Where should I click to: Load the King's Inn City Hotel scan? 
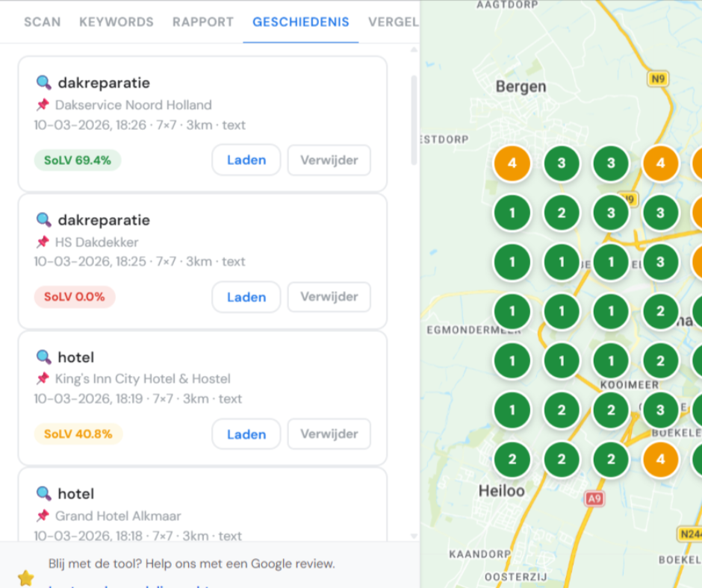246,434
